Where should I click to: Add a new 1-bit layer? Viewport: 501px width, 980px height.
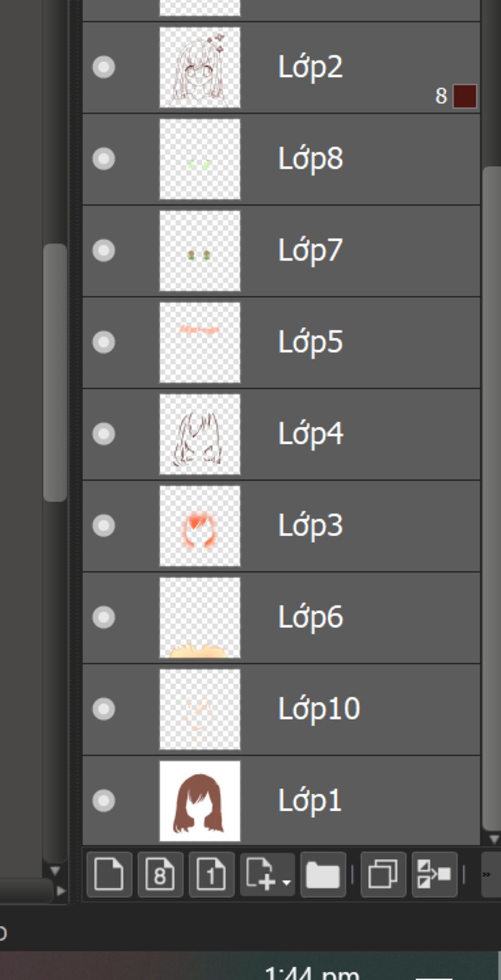point(211,874)
